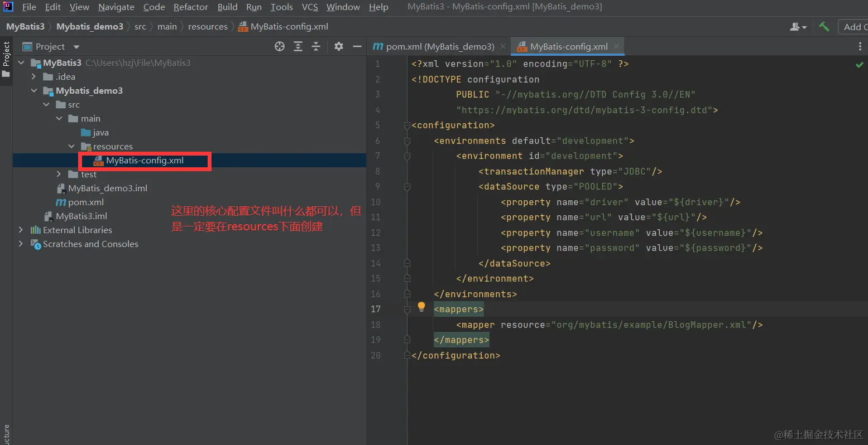The width and height of the screenshot is (868, 445).
Task: Click the green inspection checkmark in editor
Action: (x=859, y=65)
